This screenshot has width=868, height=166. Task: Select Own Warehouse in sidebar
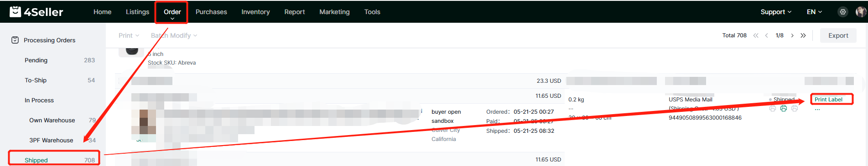pos(52,120)
